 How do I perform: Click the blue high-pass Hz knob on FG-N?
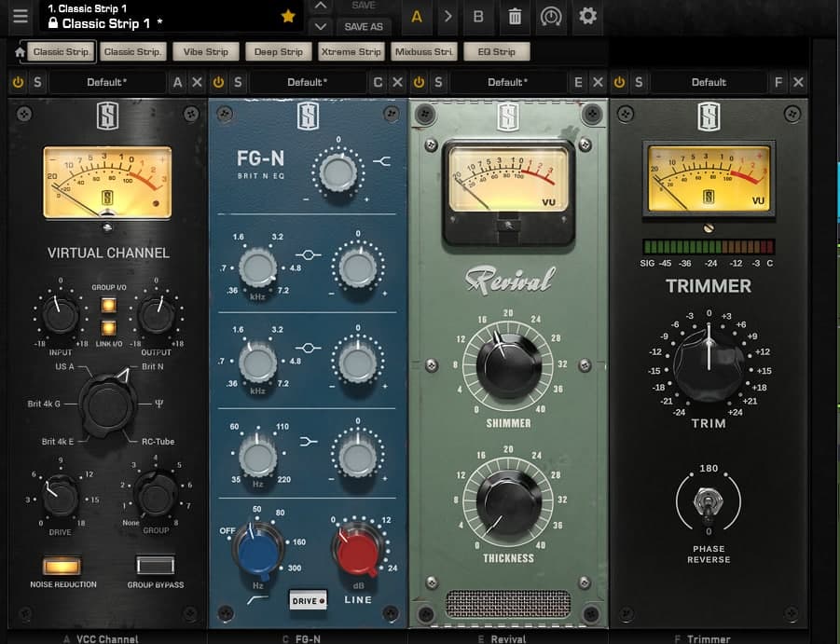pos(257,550)
